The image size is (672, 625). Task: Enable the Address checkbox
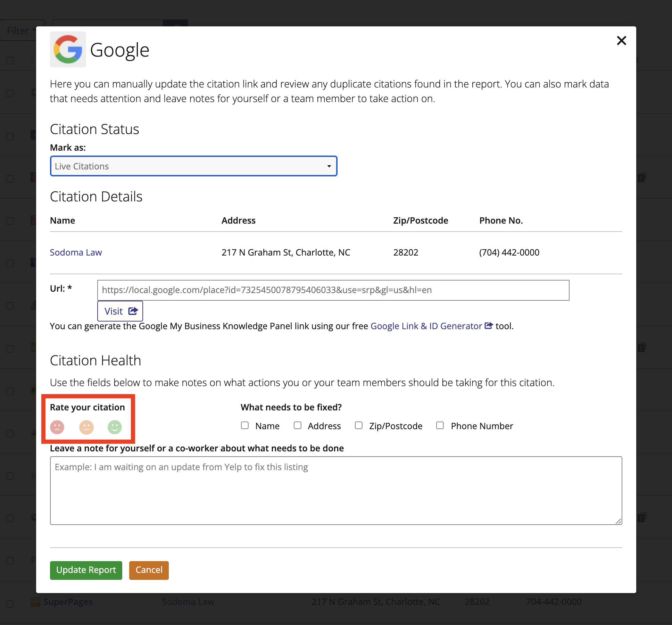tap(298, 425)
